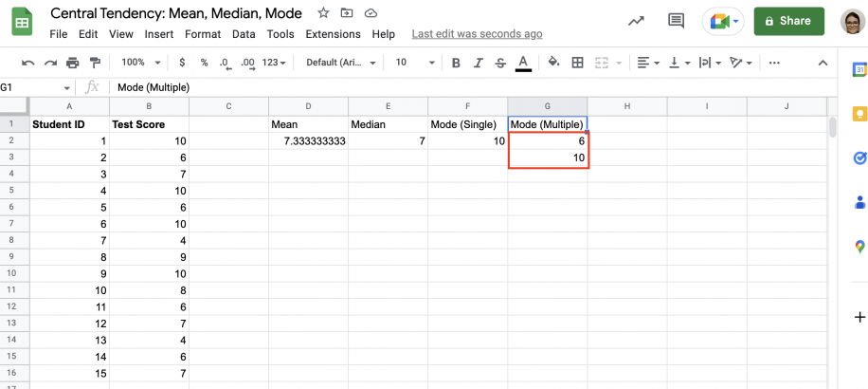The height and width of the screenshot is (389, 868).
Task: Toggle strikethrough formatting
Action: pyautogui.click(x=500, y=63)
